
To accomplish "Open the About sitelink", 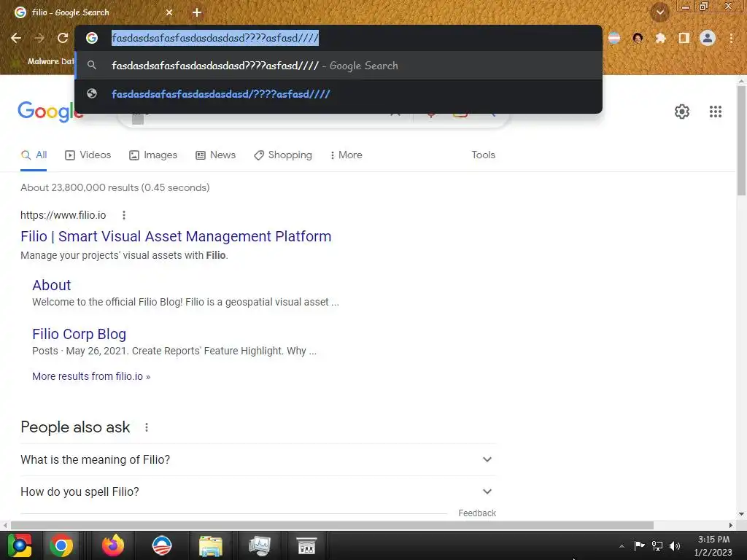I will point(52,285).
